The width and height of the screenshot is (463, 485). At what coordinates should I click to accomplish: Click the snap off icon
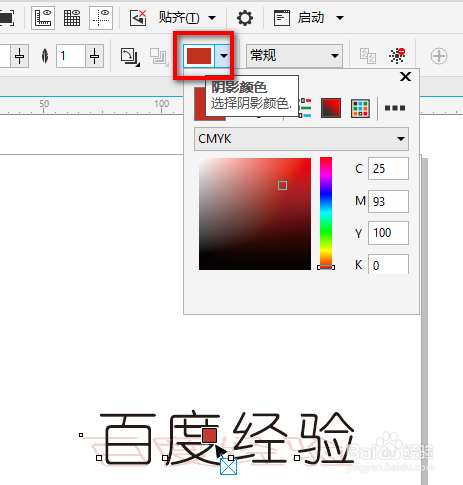tap(138, 18)
